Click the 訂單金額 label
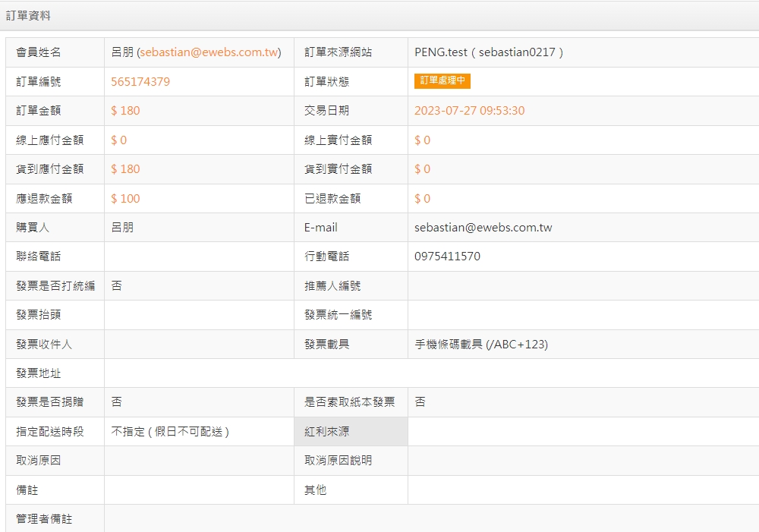The image size is (759, 532). click(x=39, y=111)
